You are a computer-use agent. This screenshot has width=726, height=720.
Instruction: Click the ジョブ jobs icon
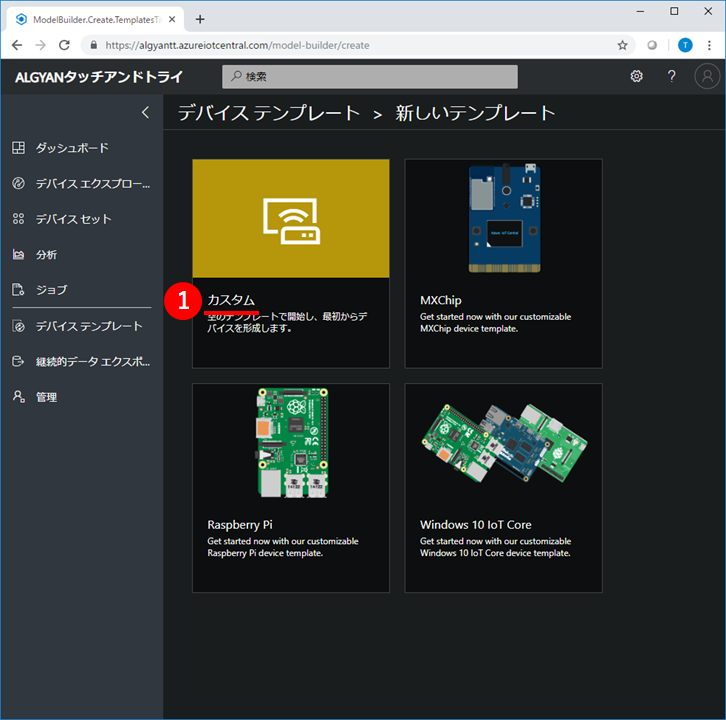(x=19, y=290)
